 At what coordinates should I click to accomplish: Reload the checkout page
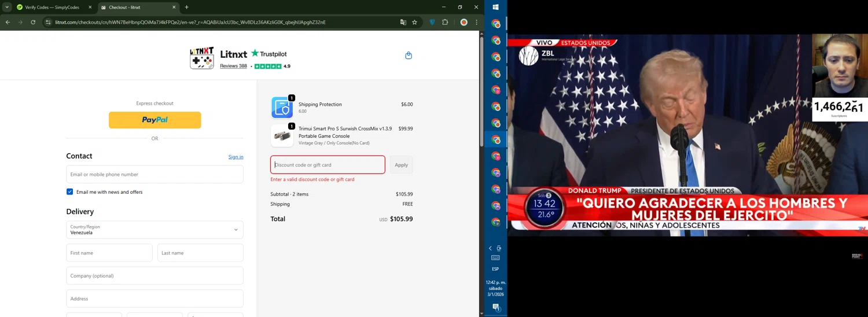(33, 23)
